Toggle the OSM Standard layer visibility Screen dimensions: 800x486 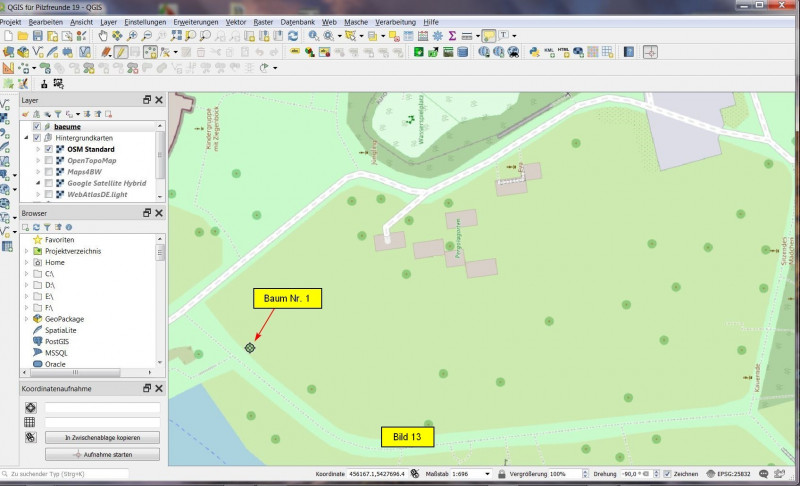pyautogui.click(x=48, y=149)
